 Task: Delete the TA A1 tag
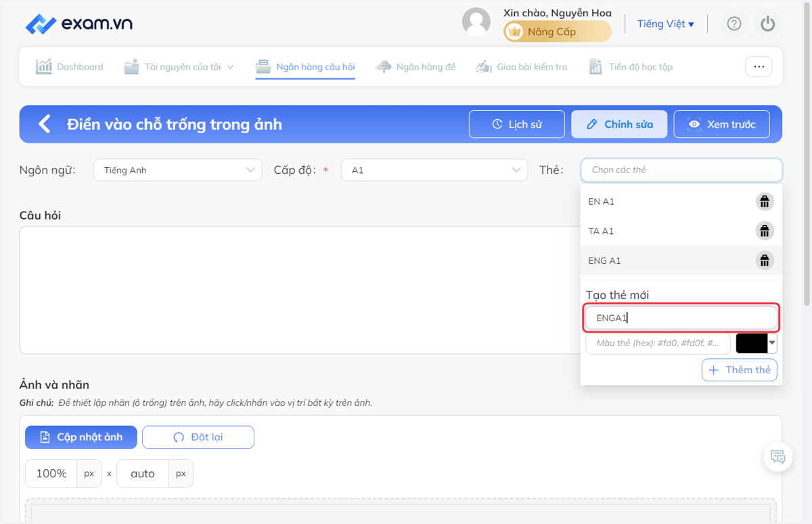pyautogui.click(x=765, y=231)
